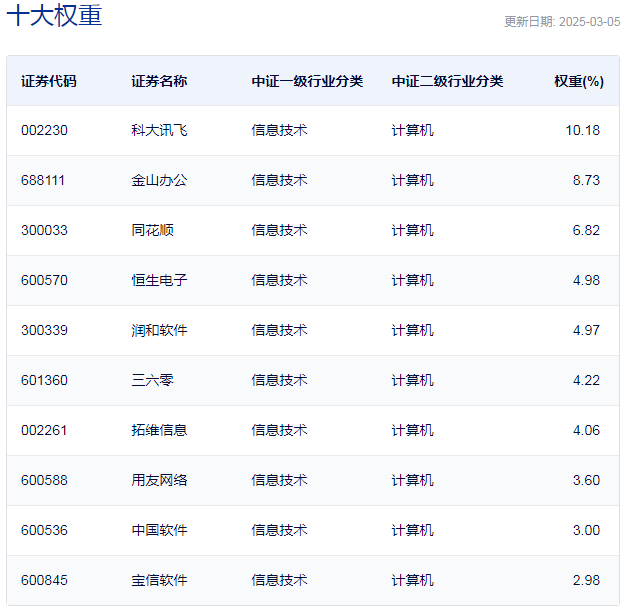
Task: Click the 中证二级行业分类 column header
Action: 447,81
